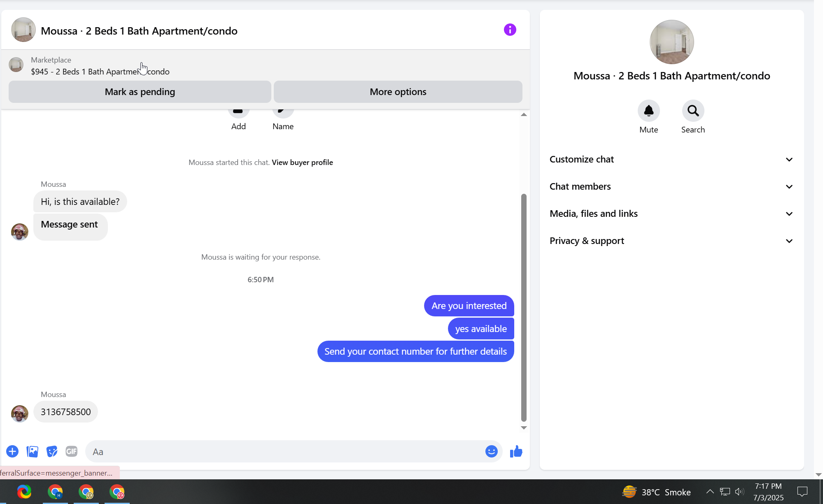The image size is (823, 504).
Task: Open conversation info via purple icon
Action: point(510,30)
